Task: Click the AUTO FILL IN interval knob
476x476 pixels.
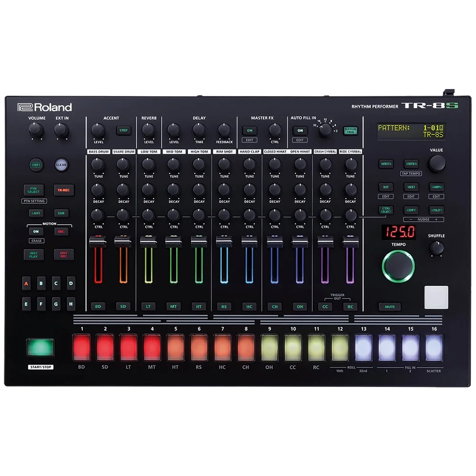Action: tap(325, 130)
